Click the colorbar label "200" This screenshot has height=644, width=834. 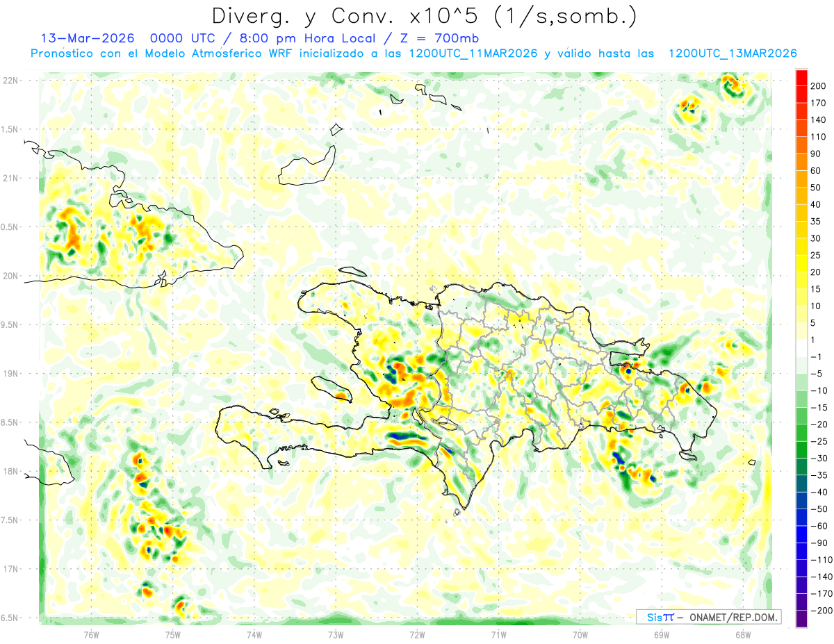point(819,86)
